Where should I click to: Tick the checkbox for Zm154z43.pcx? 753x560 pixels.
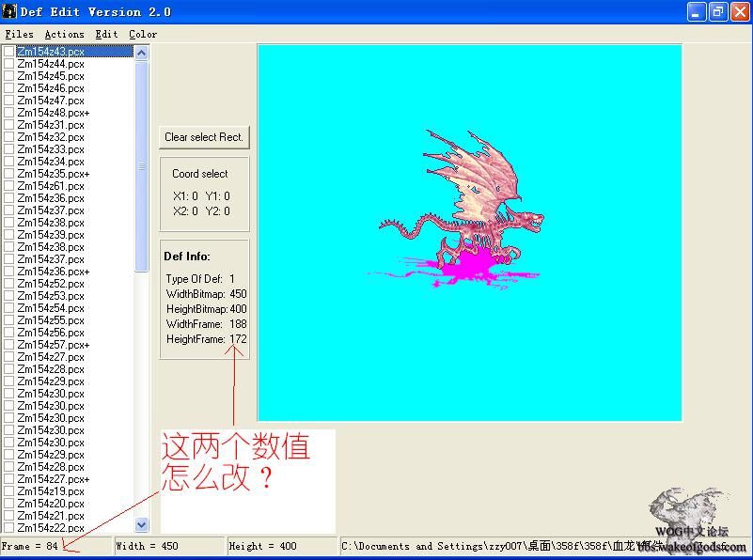(8, 52)
